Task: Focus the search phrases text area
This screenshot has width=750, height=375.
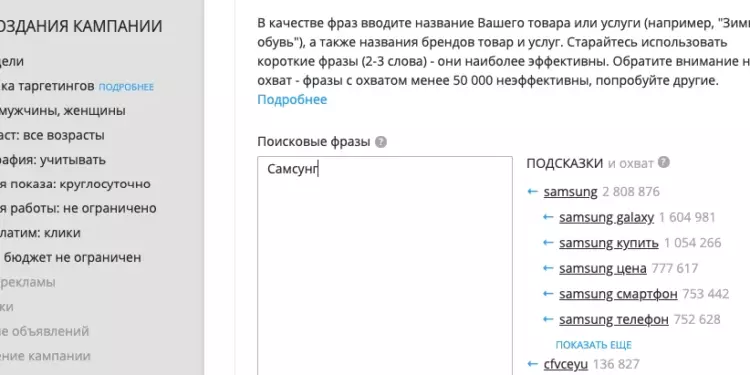Action: [385, 265]
